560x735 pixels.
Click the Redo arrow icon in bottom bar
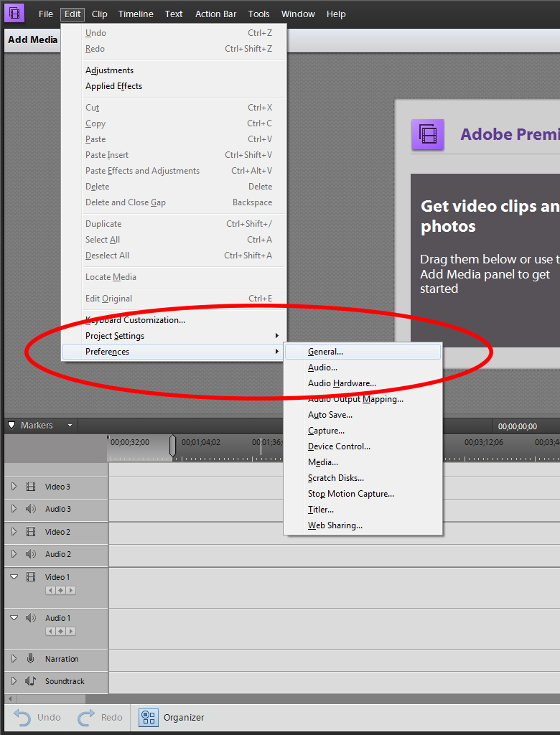click(86, 717)
